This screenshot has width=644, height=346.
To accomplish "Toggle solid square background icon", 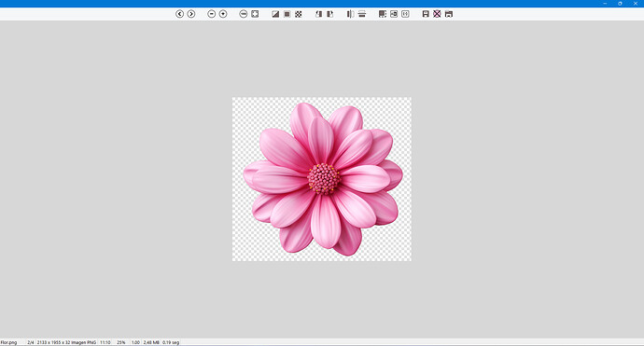I will (287, 14).
